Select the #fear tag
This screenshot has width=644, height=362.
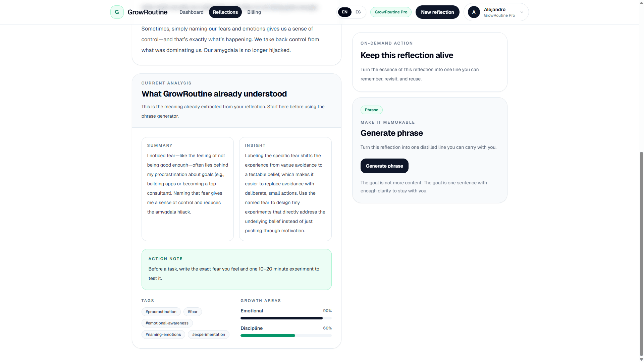coord(193,312)
